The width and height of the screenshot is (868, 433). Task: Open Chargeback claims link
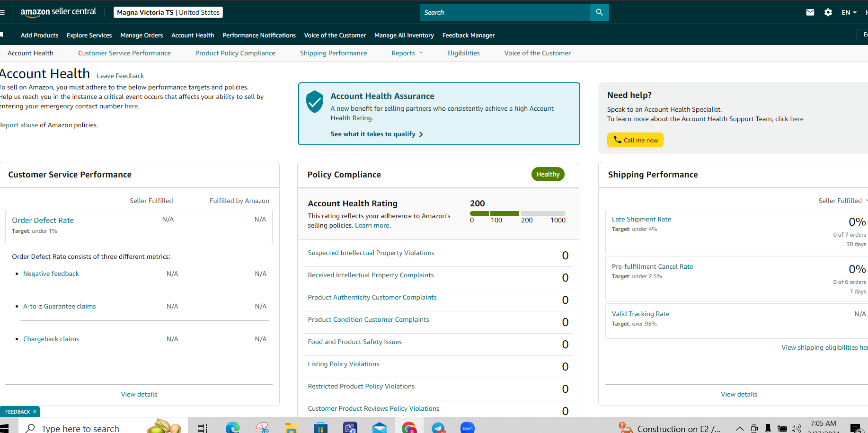51,339
